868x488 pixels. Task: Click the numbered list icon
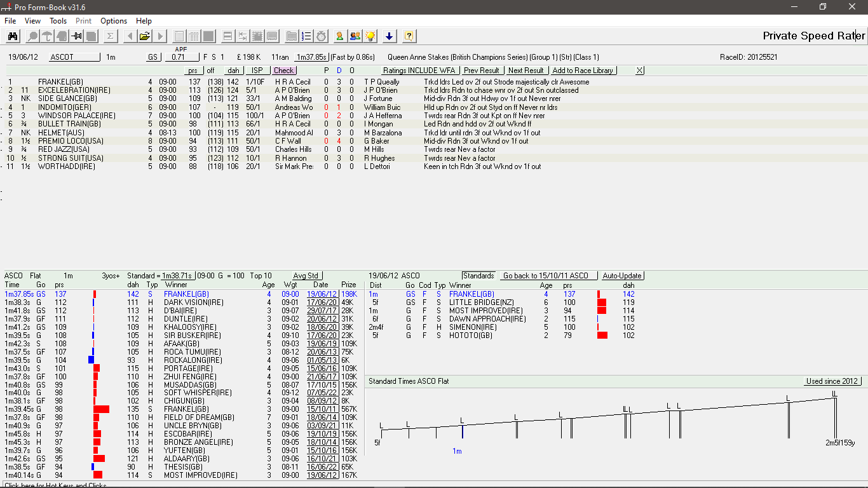[x=306, y=36]
